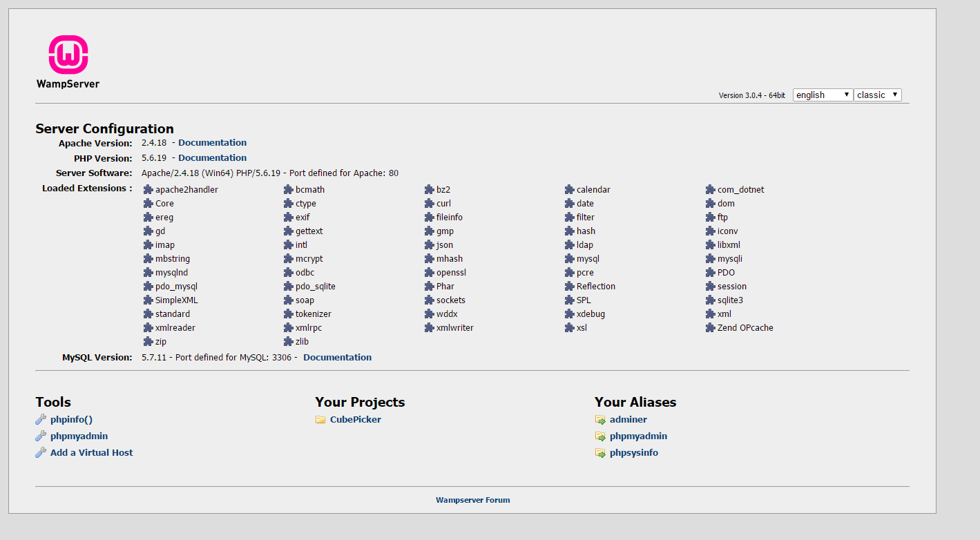
Task: Click the 'Your Aliases' heading
Action: pyautogui.click(x=635, y=402)
